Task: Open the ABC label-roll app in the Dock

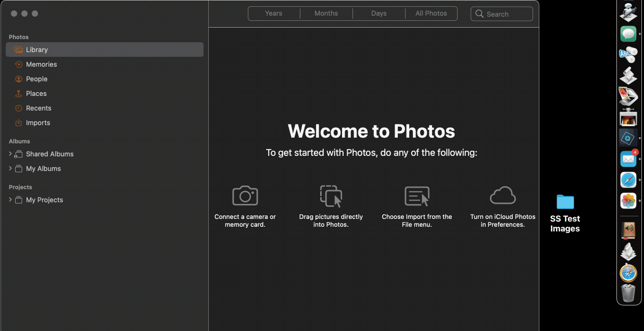Action: tap(628, 54)
